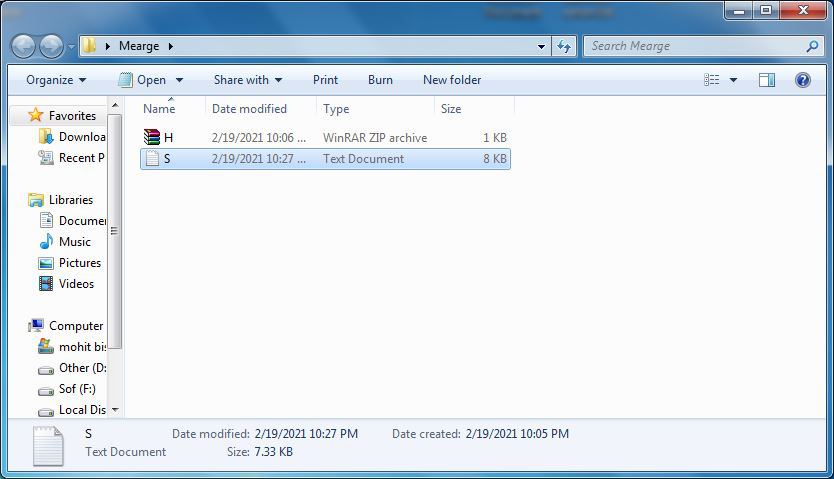Expand the arrow after Mearge in address bar

click(x=171, y=46)
